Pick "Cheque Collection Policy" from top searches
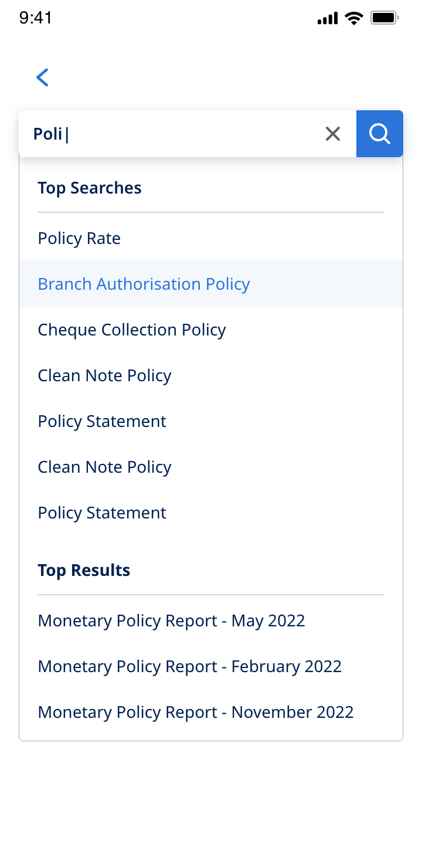This screenshot has height=868, width=422. click(x=132, y=330)
